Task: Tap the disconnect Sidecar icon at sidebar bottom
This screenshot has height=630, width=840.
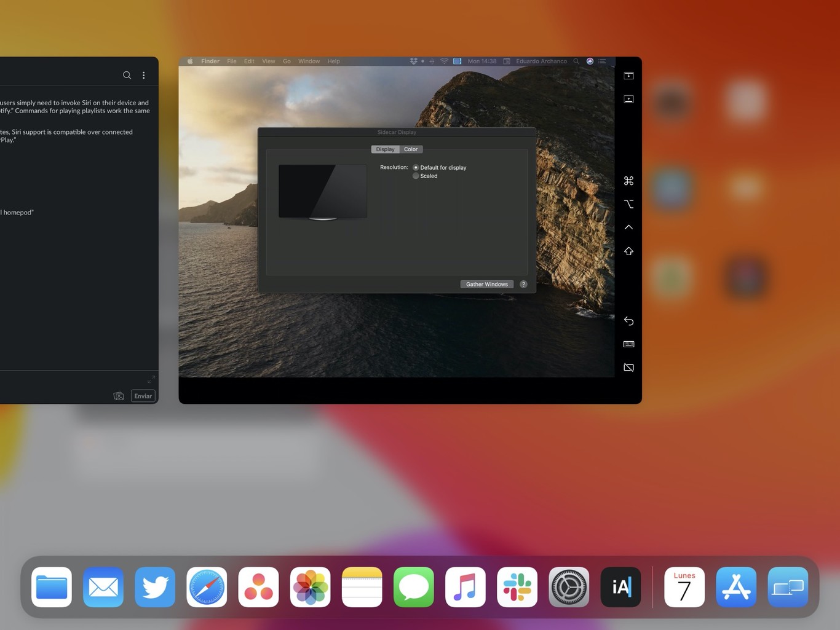Action: 628,367
